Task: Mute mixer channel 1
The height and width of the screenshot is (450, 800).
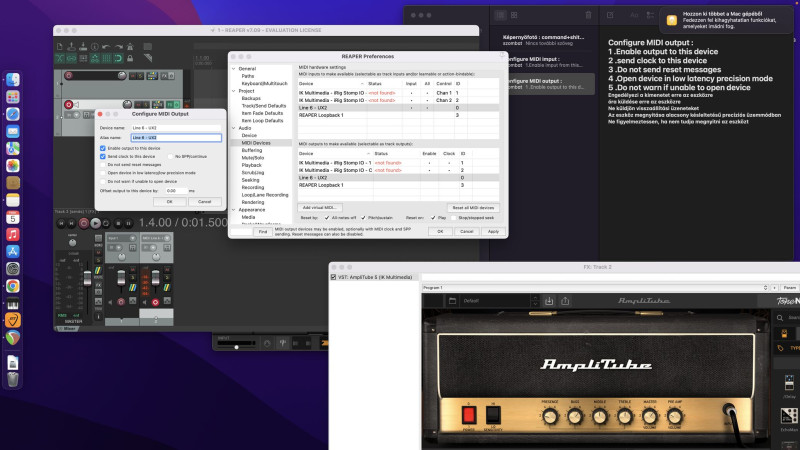Action: [x=133, y=269]
